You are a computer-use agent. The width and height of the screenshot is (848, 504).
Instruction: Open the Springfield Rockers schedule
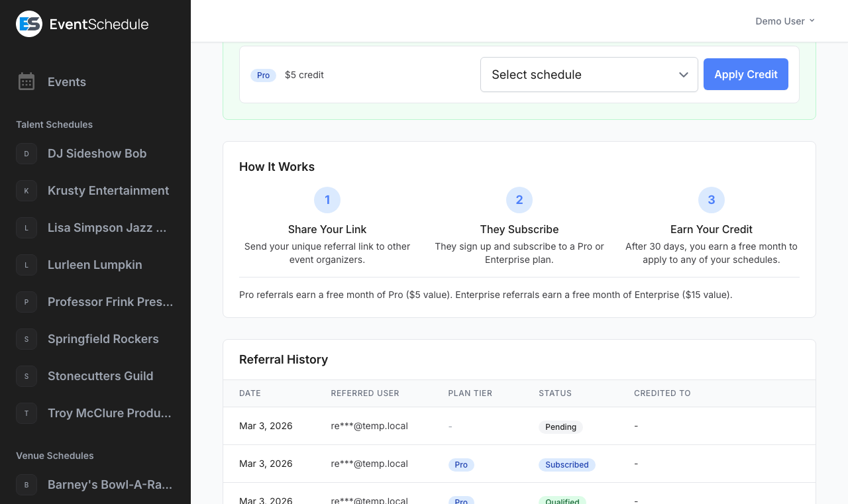pyautogui.click(x=103, y=339)
